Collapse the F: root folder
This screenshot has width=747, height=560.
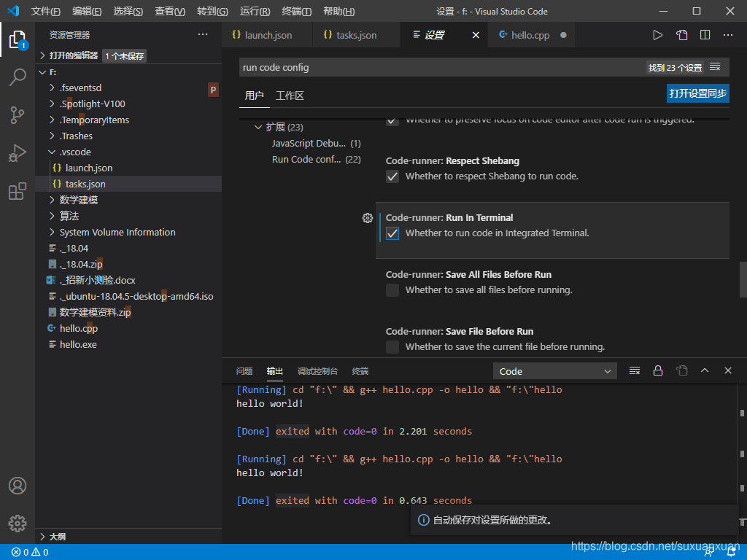pyautogui.click(x=42, y=72)
